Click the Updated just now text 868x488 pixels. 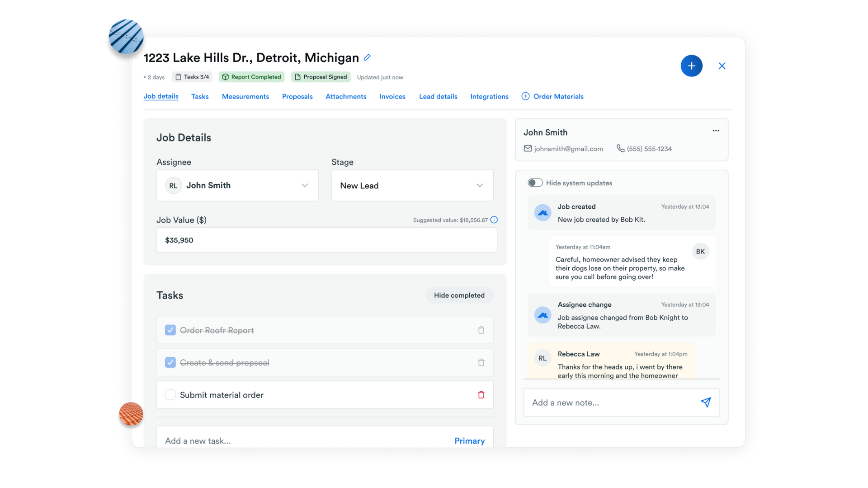[380, 77]
